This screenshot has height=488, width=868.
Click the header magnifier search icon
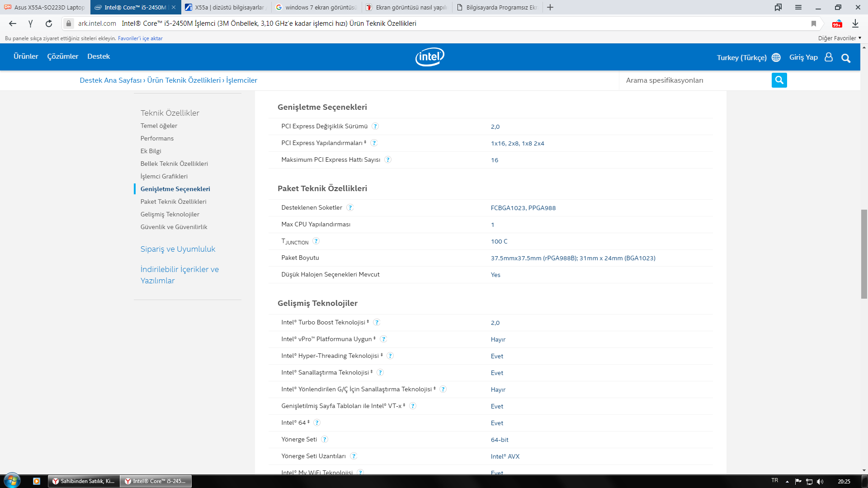846,58
